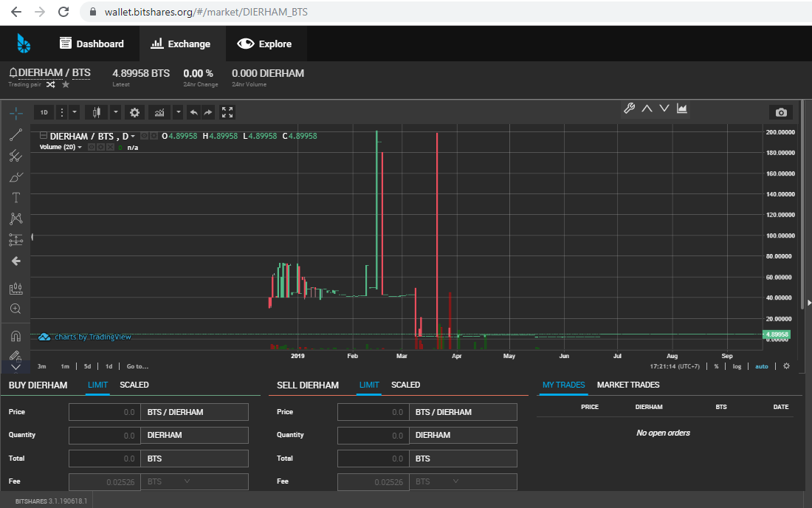812x508 pixels.
Task: Click the Indicators chart icon
Action: pos(159,112)
